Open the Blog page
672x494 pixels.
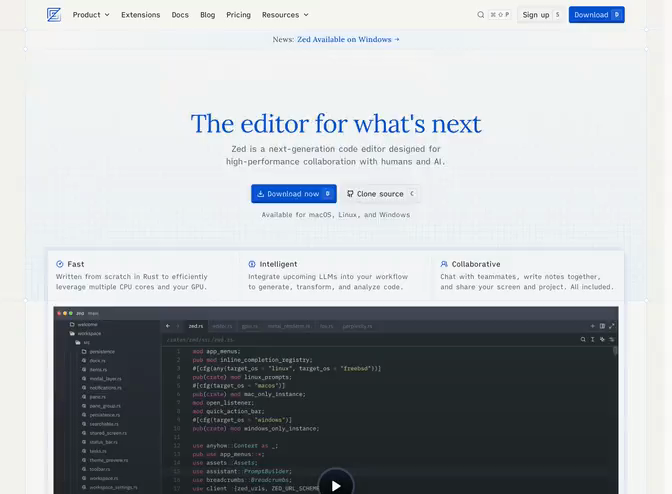pyautogui.click(x=207, y=15)
